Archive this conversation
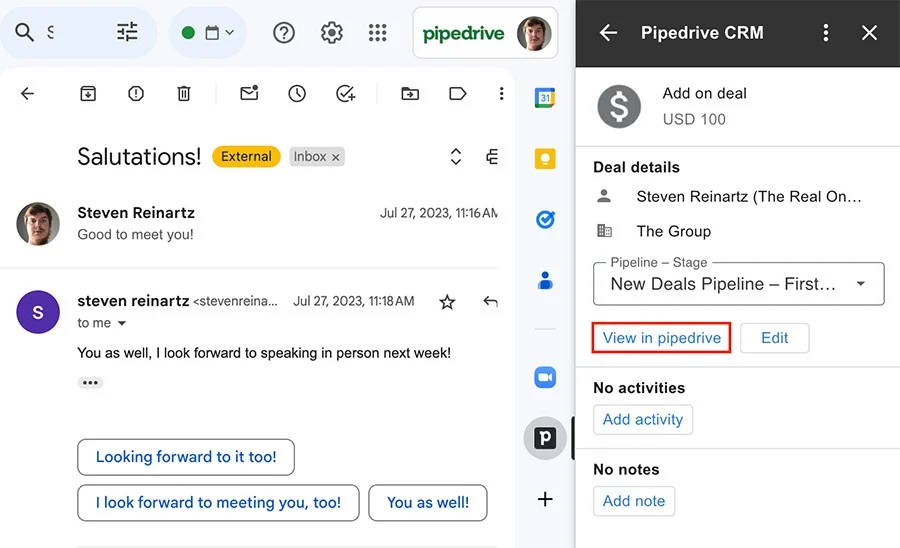 click(x=88, y=94)
